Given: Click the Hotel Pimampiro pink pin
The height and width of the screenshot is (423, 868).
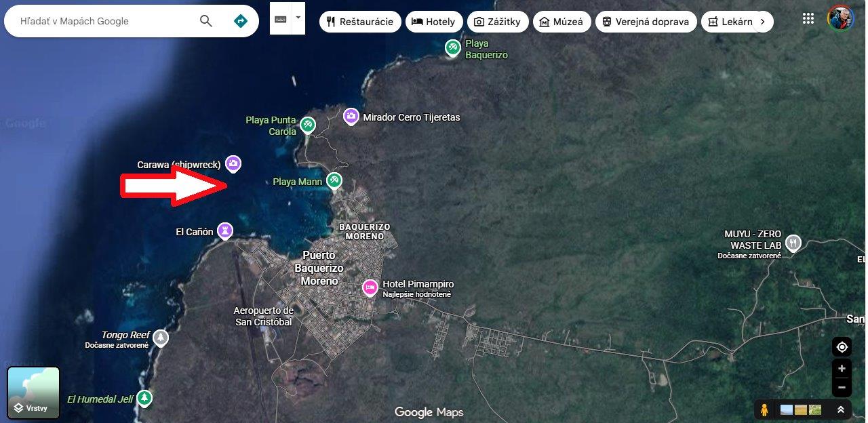Looking at the screenshot, I should pyautogui.click(x=370, y=287).
